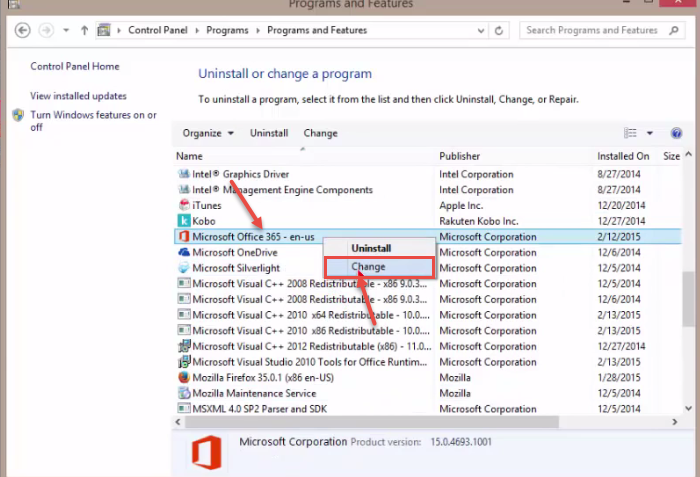Go up one level arrow
This screenshot has width=700, height=477.
(x=84, y=30)
